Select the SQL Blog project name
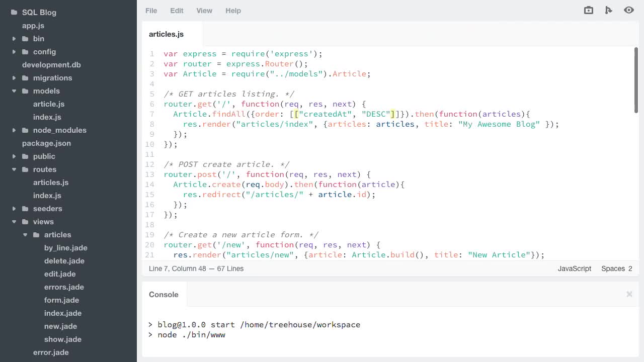Viewport: 644px width, 362px height. point(39,13)
